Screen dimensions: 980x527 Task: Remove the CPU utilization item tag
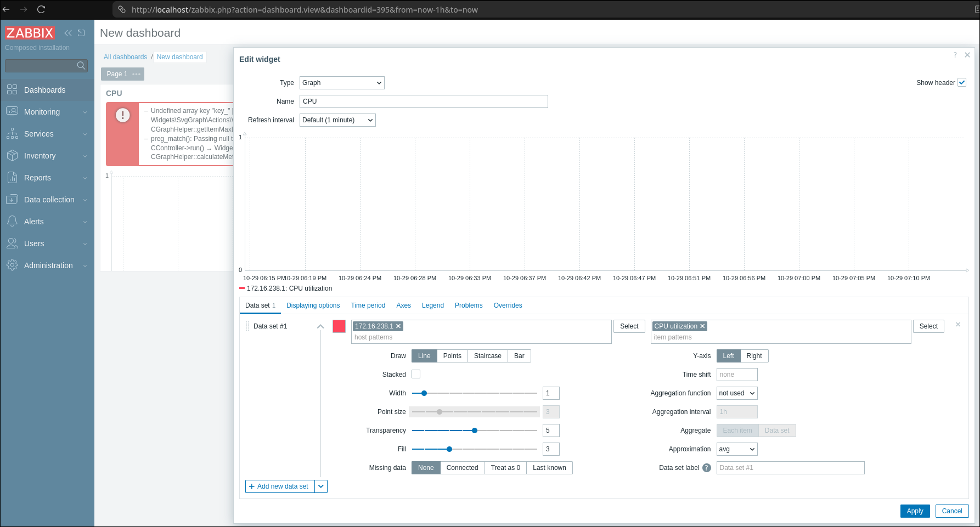click(702, 326)
